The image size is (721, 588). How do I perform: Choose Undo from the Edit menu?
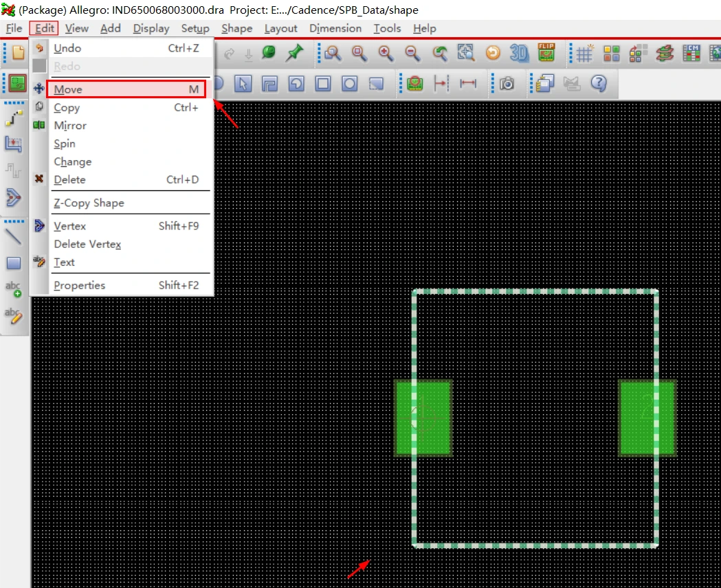tap(122, 48)
